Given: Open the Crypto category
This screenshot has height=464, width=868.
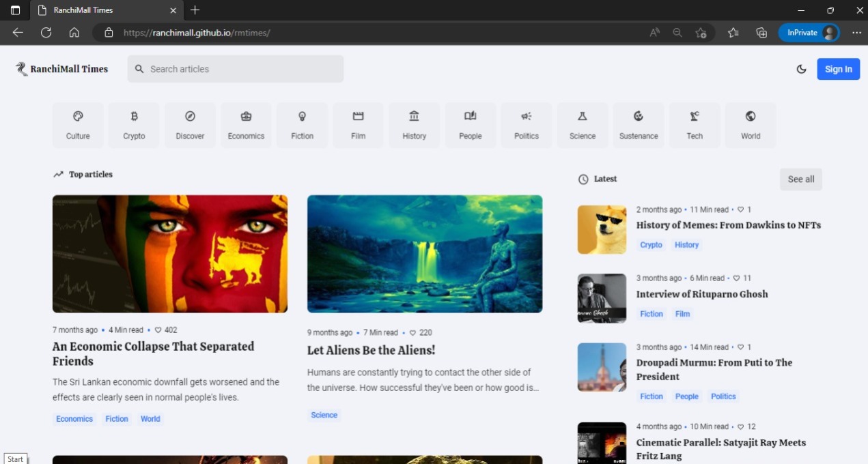Looking at the screenshot, I should (x=134, y=125).
